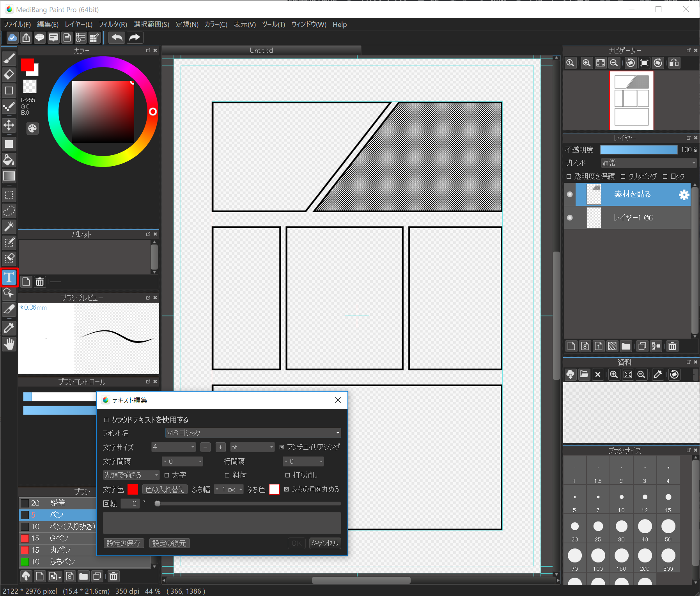Select the Move tool
The image size is (700, 596).
tap(9, 125)
